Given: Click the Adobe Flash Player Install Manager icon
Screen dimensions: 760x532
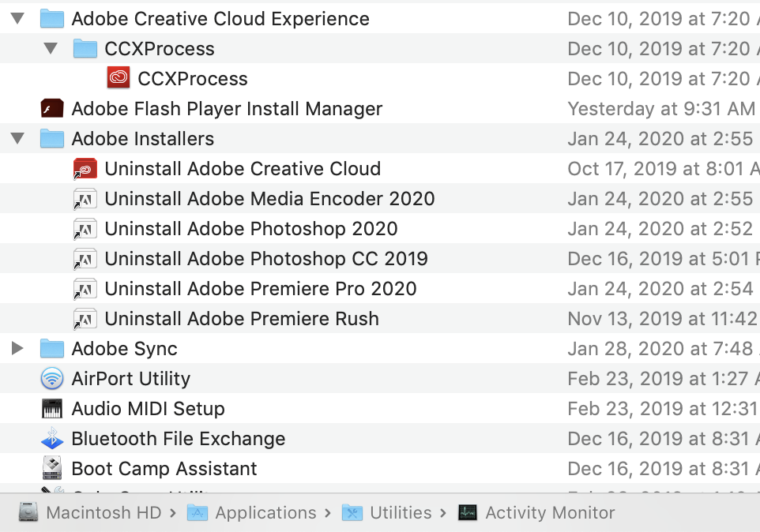Looking at the screenshot, I should [51, 107].
